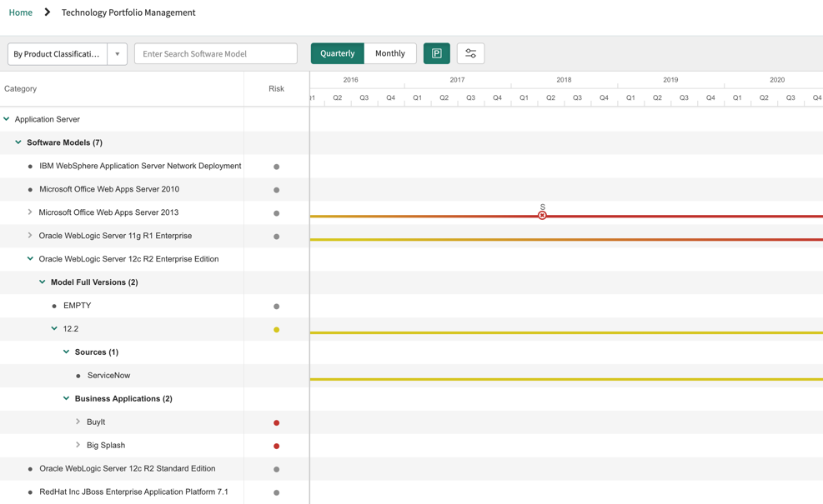
Task: Click the green P planning icon button
Action: tap(437, 53)
